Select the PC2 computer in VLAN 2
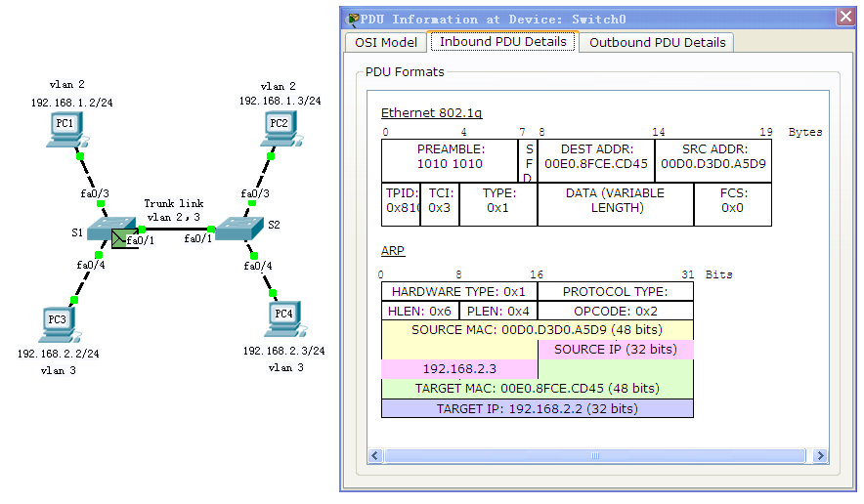The height and width of the screenshot is (504, 864). pos(280,129)
